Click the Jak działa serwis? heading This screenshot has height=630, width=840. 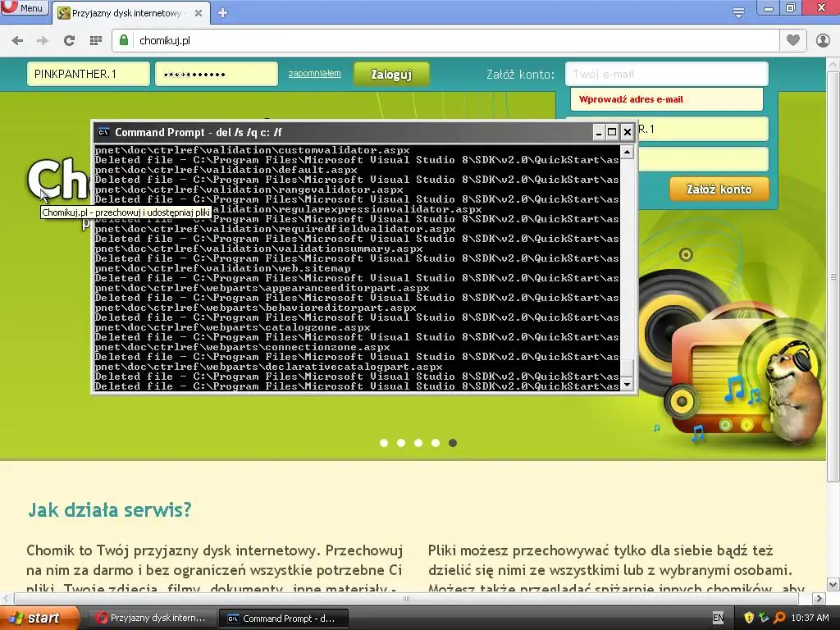(110, 509)
